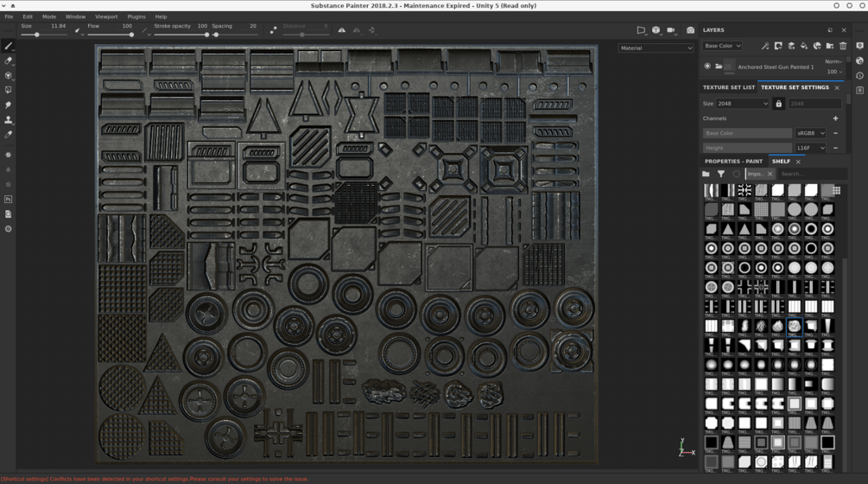Click the circular icon below the page icon
Viewport: 868px width, 484px height.
pos(9,229)
